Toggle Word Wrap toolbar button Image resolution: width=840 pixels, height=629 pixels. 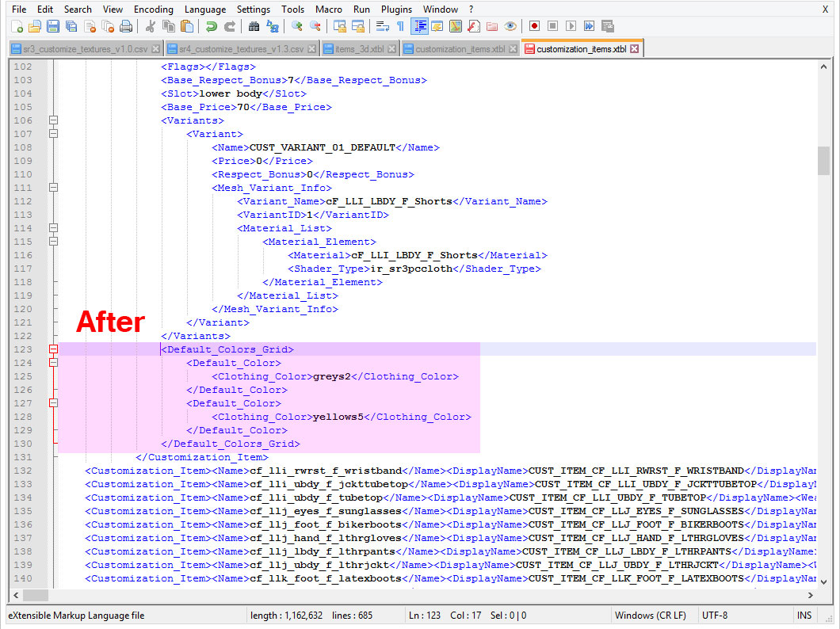coord(382,26)
